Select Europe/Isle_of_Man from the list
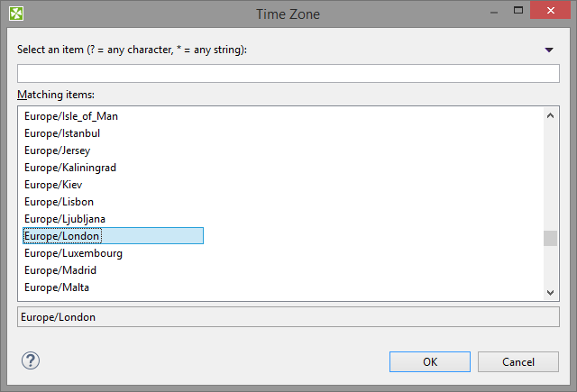This screenshot has width=577, height=392. point(71,116)
